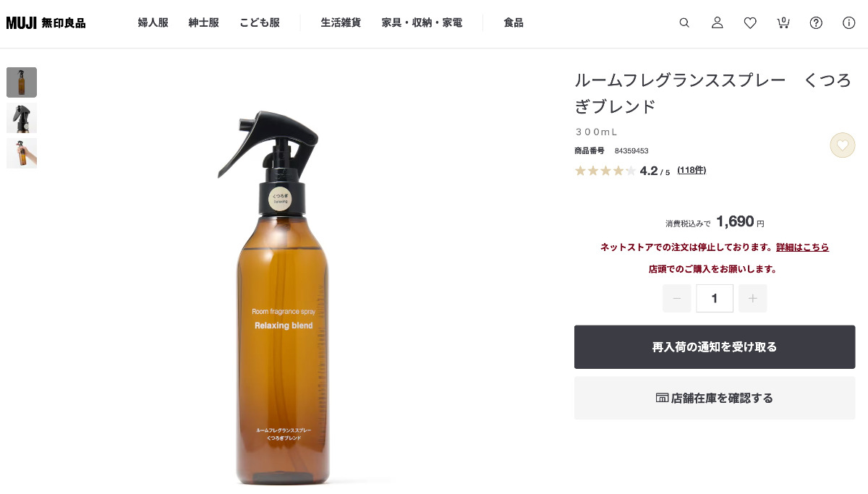Open the 紳士服 menu

pyautogui.click(x=204, y=22)
